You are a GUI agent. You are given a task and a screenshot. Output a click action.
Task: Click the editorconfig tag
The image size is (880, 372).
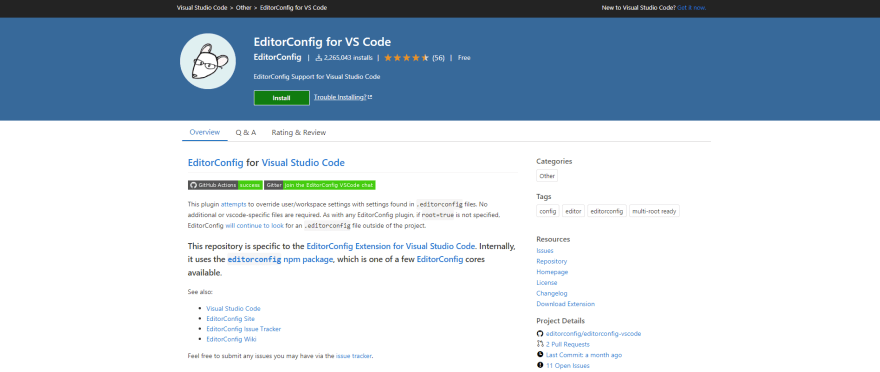coord(607,211)
